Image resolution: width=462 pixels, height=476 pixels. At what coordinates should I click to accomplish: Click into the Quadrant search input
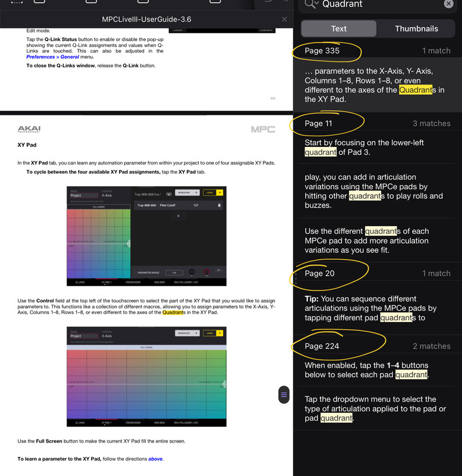378,4
